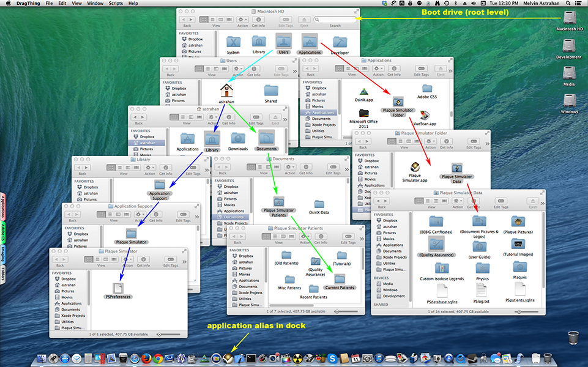Open the Shared folder in Users window

coord(271,91)
